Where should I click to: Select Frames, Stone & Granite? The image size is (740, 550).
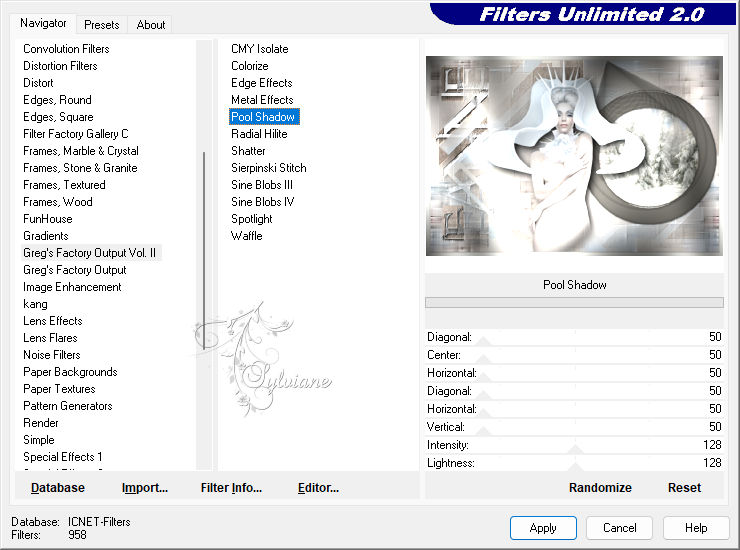80,168
